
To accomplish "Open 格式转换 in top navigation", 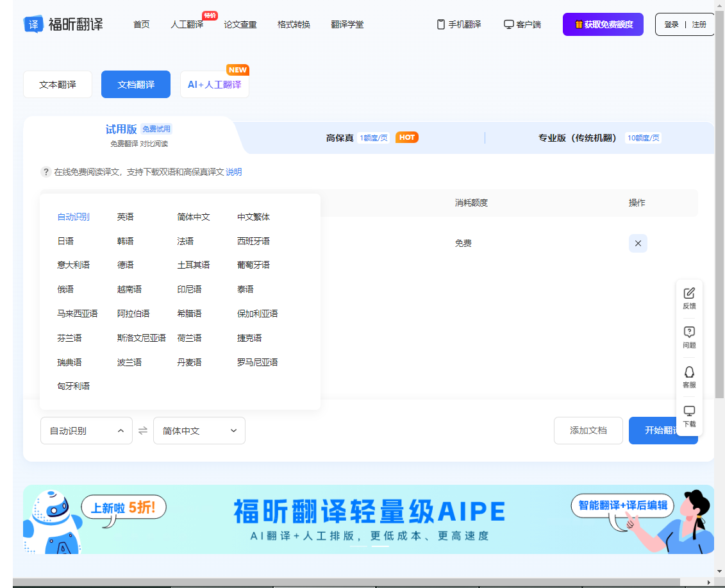I will [x=294, y=24].
